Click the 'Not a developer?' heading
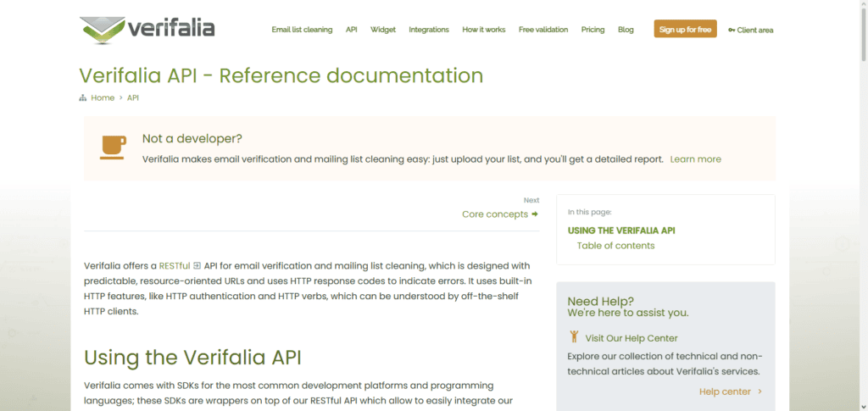 192,138
